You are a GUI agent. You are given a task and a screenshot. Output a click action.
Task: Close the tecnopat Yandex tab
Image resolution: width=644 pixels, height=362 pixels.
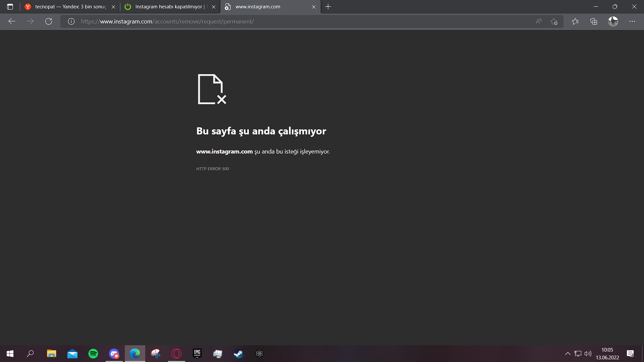[x=113, y=7]
